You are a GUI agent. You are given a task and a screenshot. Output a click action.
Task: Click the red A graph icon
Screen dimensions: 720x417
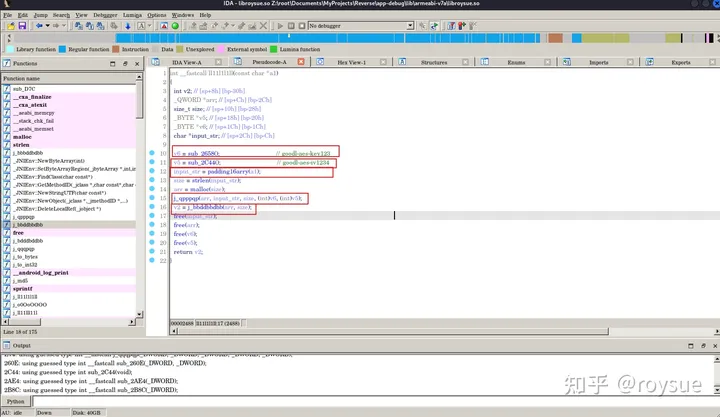coord(164,26)
